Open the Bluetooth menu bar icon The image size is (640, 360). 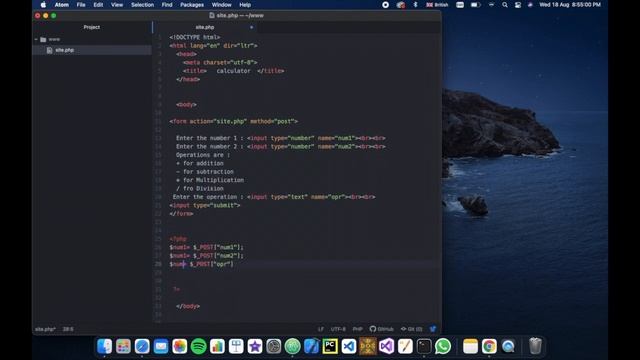tap(416, 5)
